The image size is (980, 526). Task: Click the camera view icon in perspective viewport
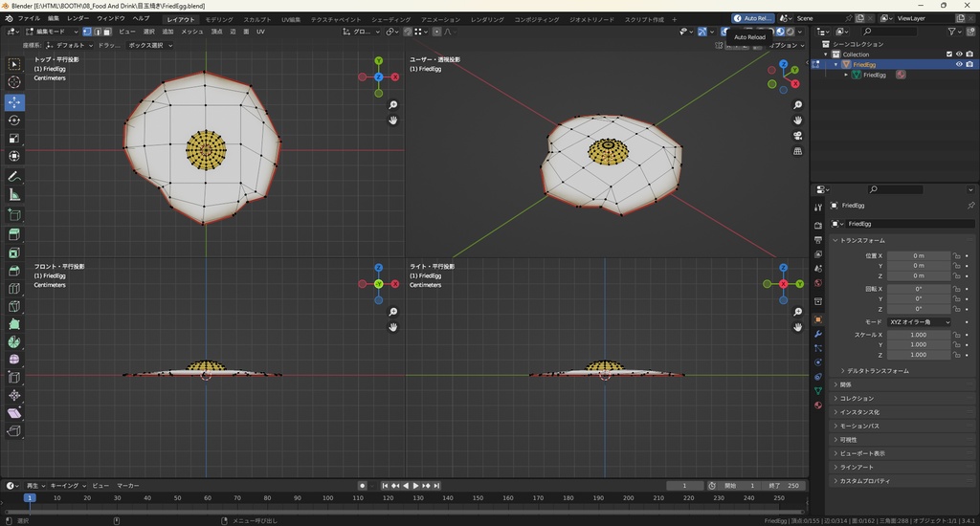(798, 136)
